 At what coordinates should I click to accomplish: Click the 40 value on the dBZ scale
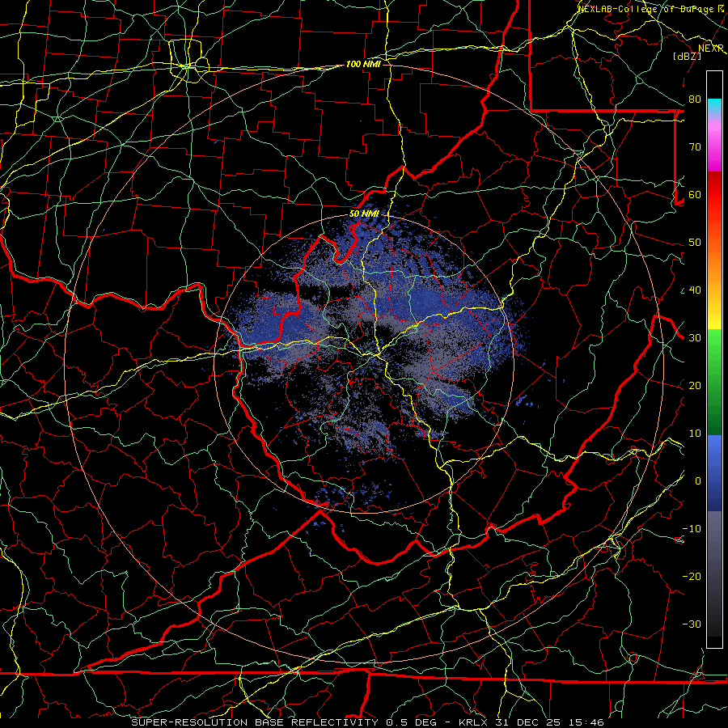[x=695, y=290]
